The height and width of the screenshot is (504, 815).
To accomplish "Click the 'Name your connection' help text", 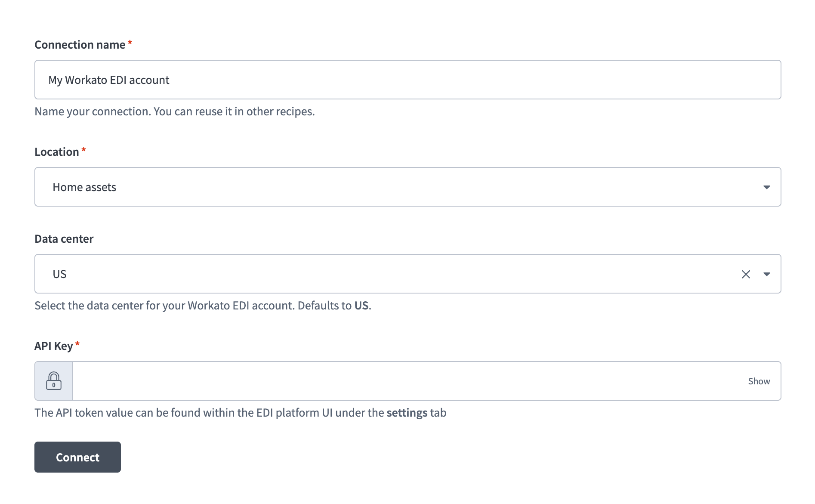I will (x=174, y=111).
